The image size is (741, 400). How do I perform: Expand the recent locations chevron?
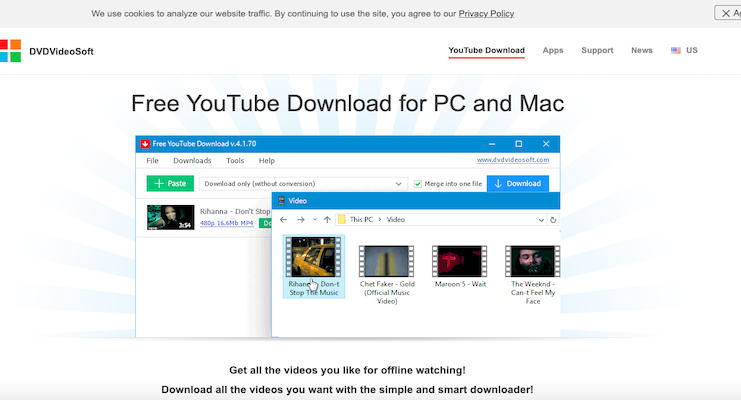[315, 219]
